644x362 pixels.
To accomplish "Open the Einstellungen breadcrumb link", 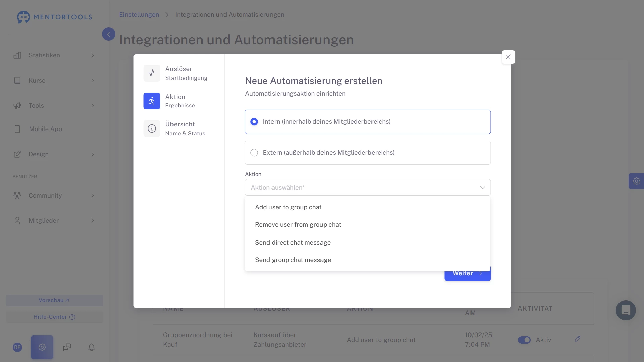I will 139,15.
